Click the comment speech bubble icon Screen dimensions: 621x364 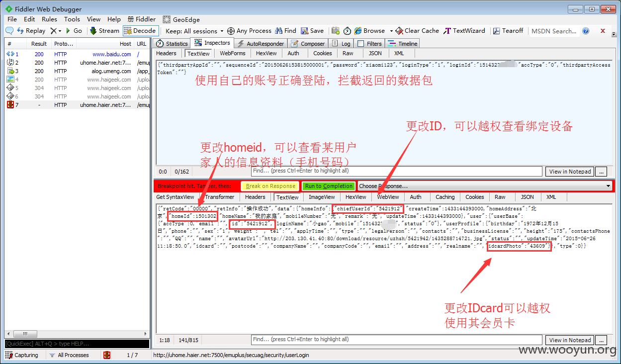(x=9, y=31)
